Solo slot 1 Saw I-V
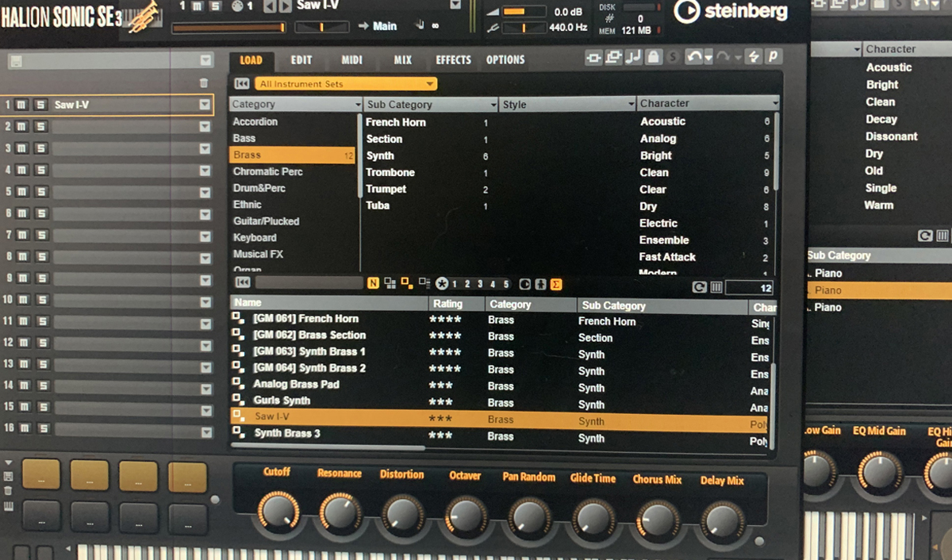The width and height of the screenshot is (952, 560). click(40, 105)
